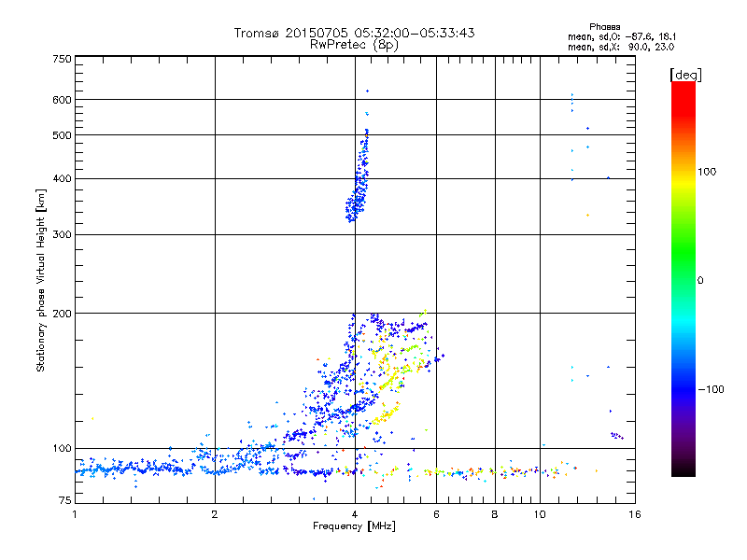This screenshot has height=560, width=747.
Task: Click the 'Phases' header label
Action: tap(605, 27)
